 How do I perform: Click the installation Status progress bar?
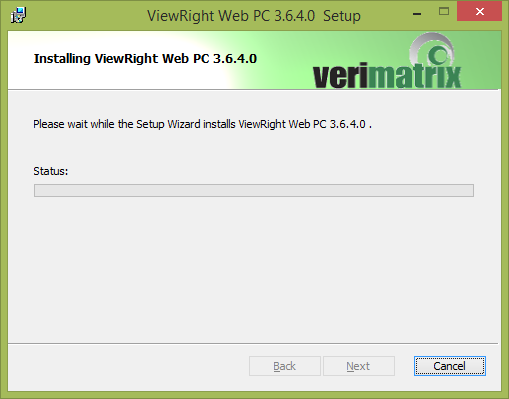254,190
